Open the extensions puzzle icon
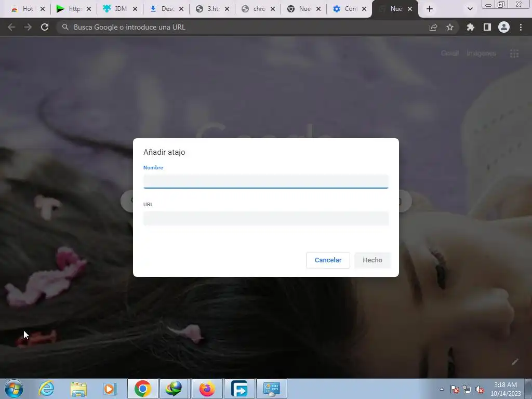 pos(470,27)
